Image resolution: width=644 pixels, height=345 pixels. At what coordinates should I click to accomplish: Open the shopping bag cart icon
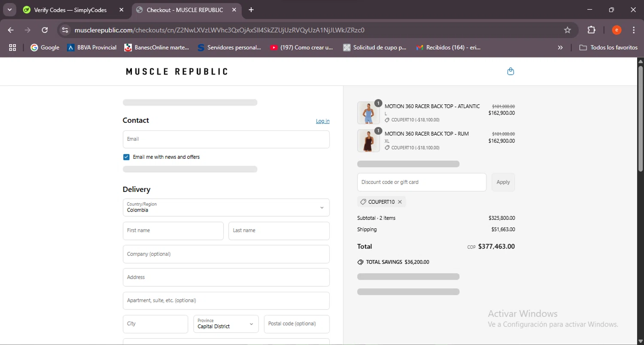click(x=510, y=71)
